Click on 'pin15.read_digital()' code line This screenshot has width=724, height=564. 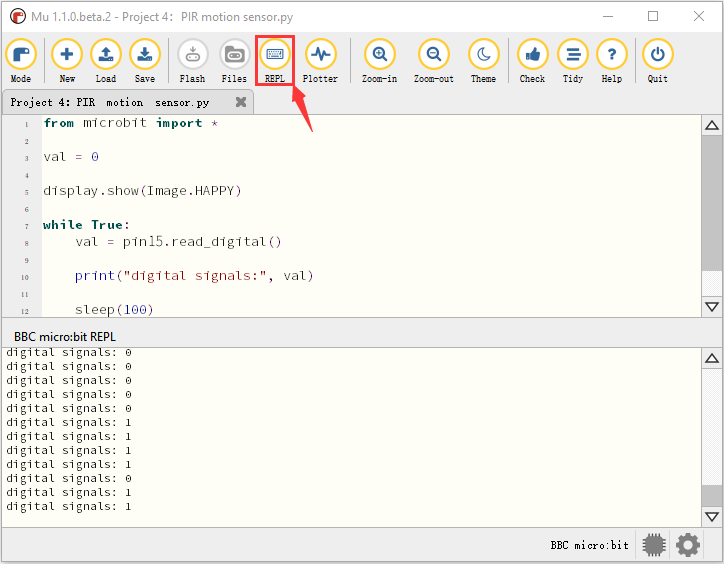(x=178, y=242)
